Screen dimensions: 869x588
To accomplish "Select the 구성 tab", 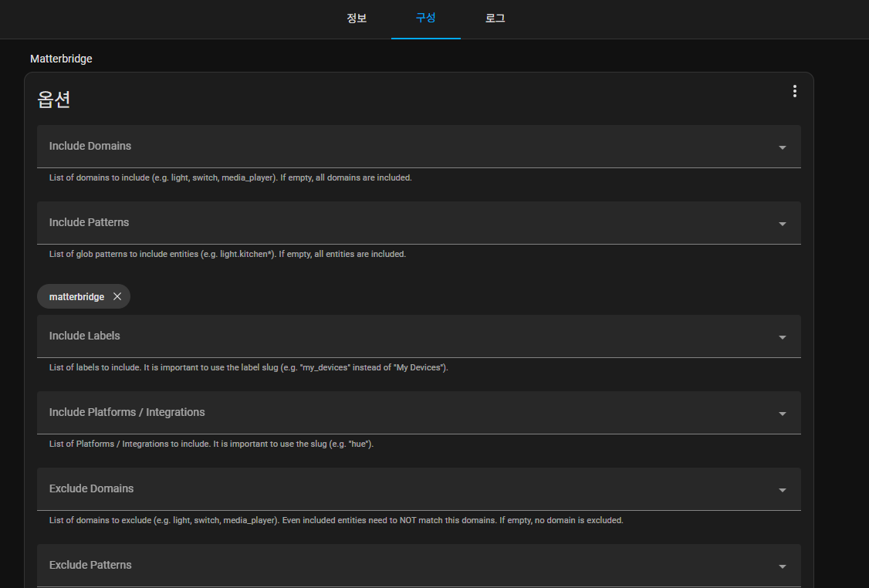I will 426,19.
